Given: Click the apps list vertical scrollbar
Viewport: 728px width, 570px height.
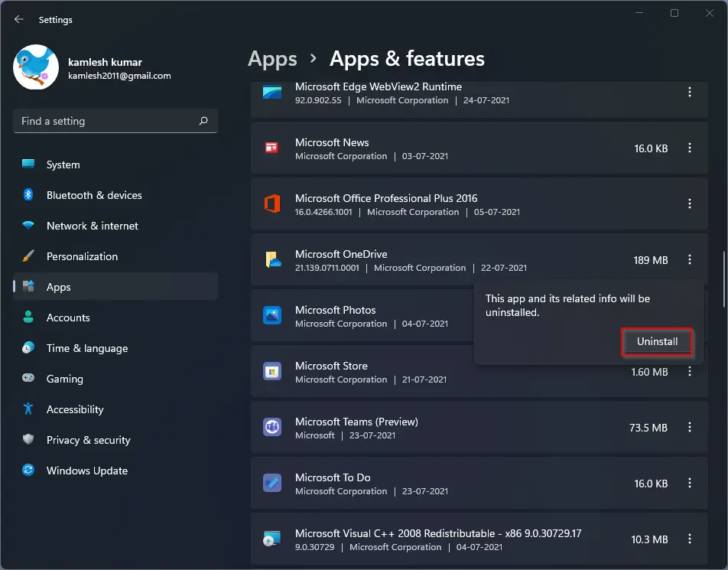Looking at the screenshot, I should tap(723, 278).
